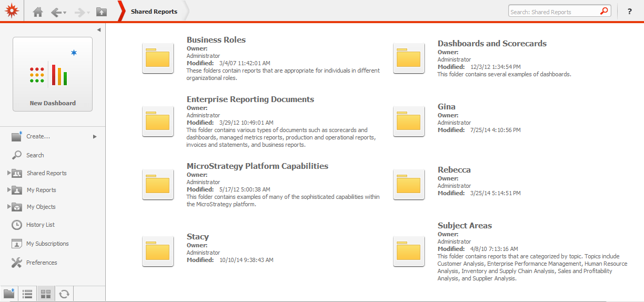The width and height of the screenshot is (644, 302).
Task: Open the Rebecca folder link
Action: coord(454,169)
